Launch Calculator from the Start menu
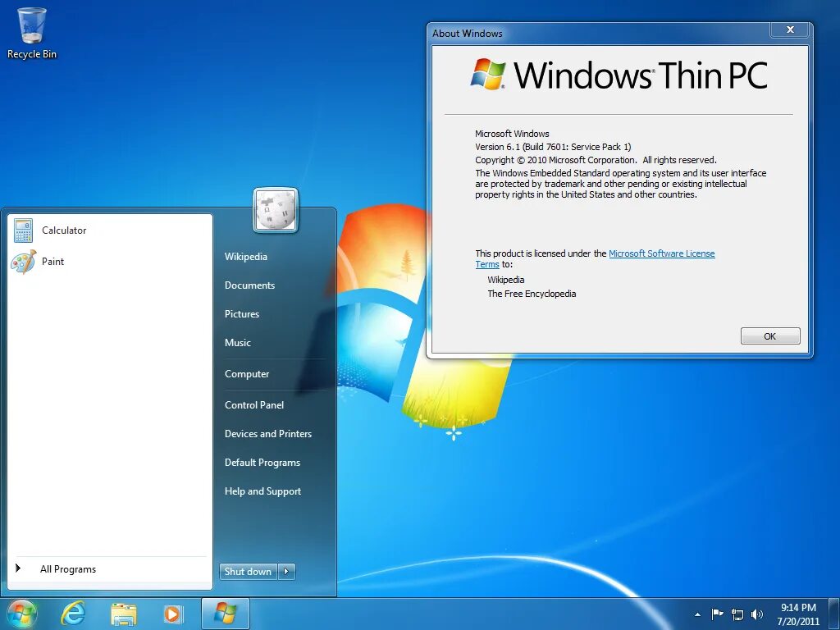Screen dimensions: 840x630 coord(110,231)
